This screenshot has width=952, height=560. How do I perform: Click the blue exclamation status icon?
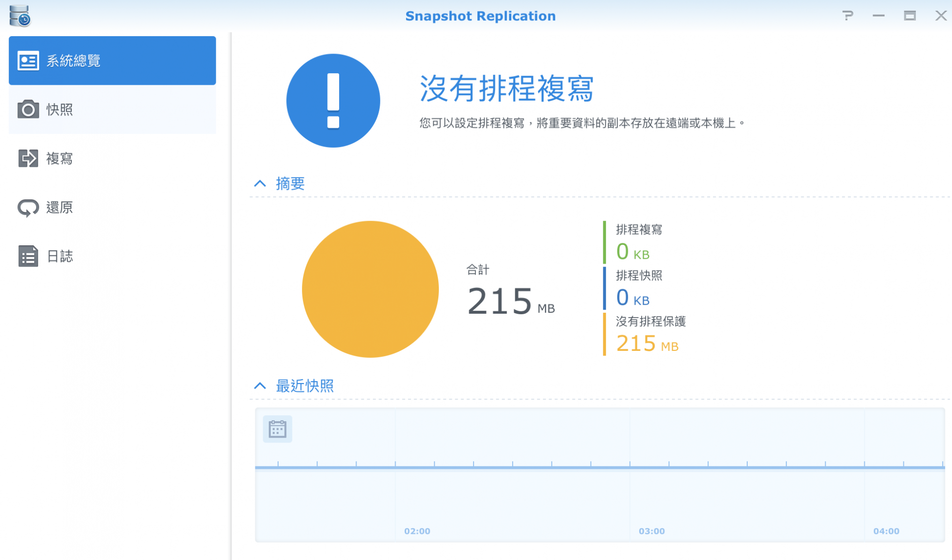click(333, 101)
